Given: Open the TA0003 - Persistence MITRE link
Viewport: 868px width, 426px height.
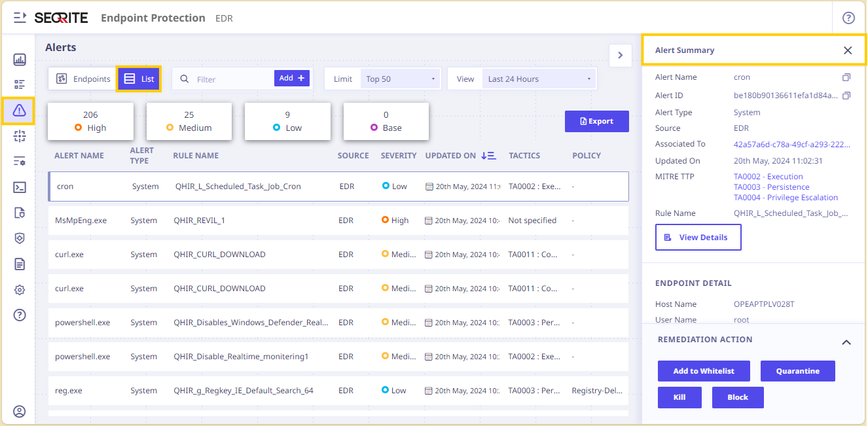Looking at the screenshot, I should (x=772, y=187).
